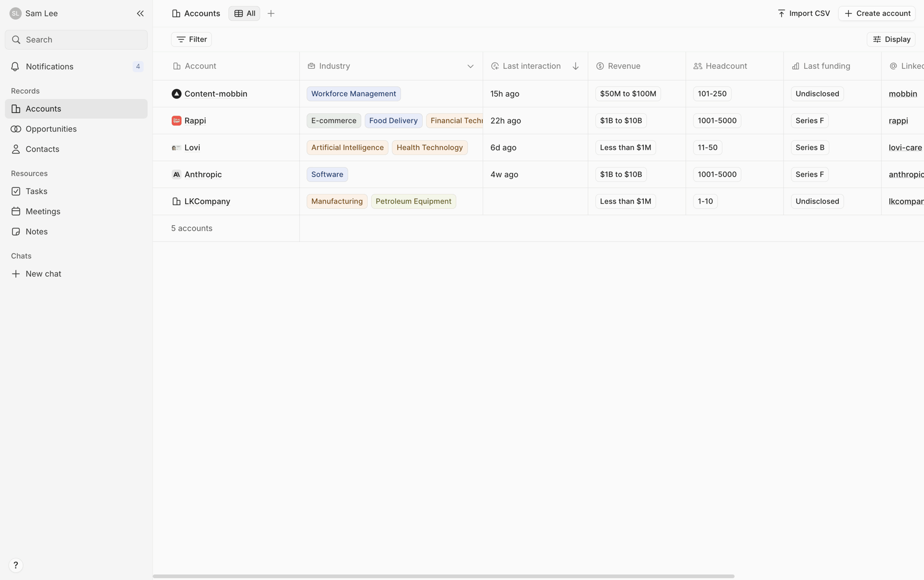The image size is (924, 580).
Task: Open the Account column header
Action: (226, 66)
